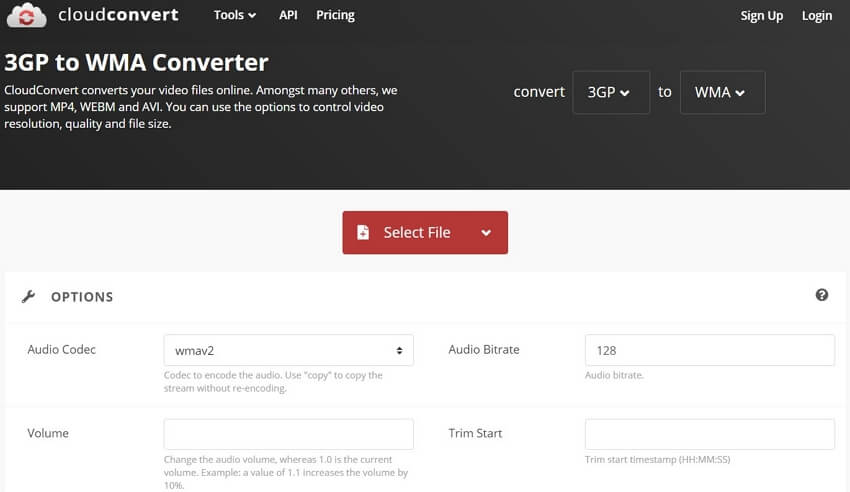
Task: Click the file-plus icon on Select File button
Action: [x=363, y=232]
